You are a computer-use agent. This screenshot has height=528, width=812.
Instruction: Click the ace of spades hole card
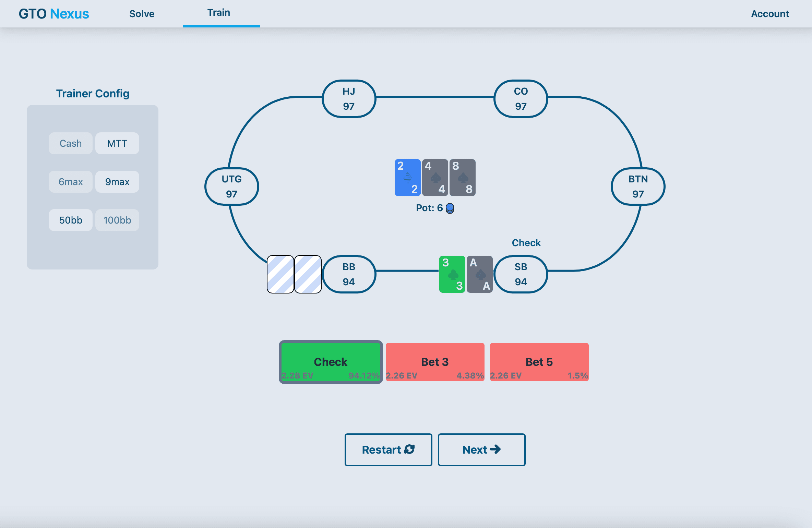(x=479, y=274)
